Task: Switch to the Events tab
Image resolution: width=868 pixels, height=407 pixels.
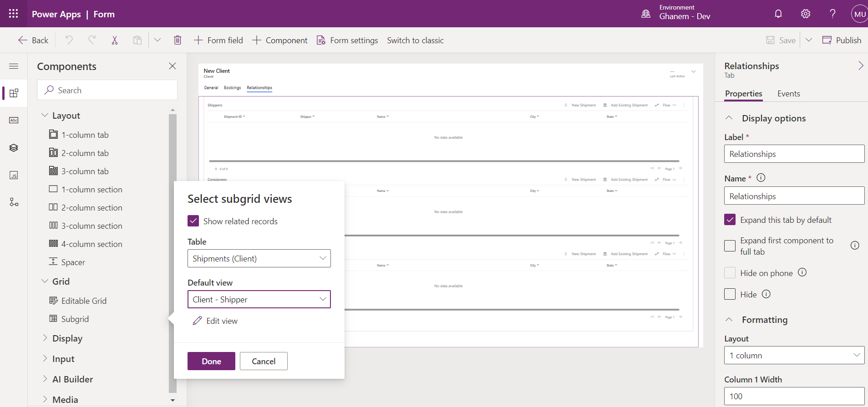Action: coord(788,94)
